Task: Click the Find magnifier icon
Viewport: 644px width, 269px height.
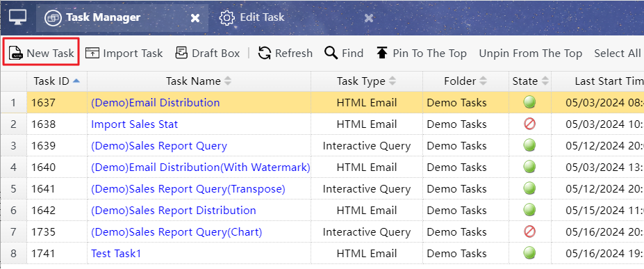Action: (x=331, y=53)
